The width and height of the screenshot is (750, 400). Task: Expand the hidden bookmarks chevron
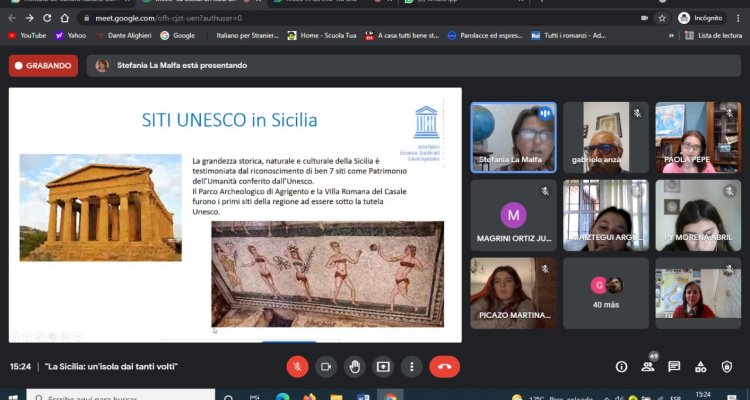(672, 35)
